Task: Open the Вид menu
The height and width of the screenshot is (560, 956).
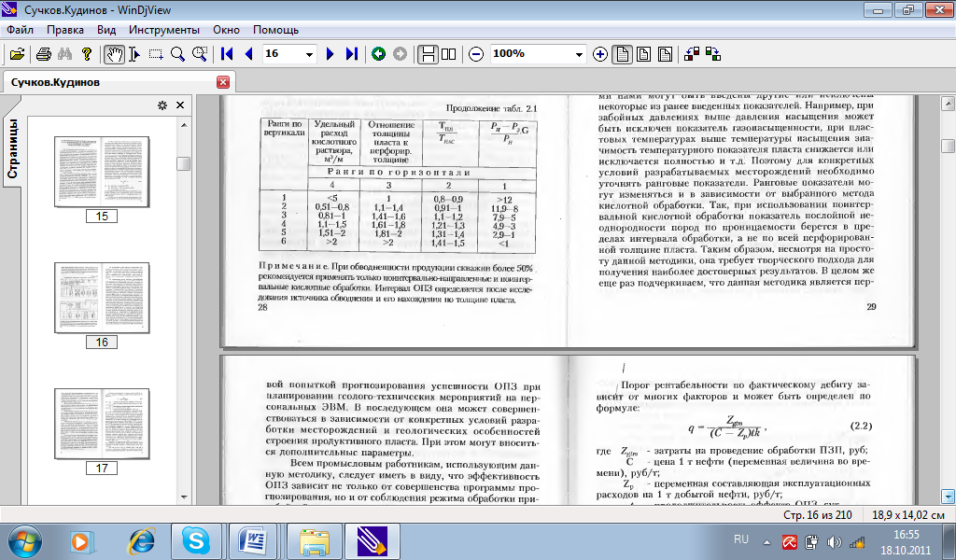Action: click(x=106, y=30)
